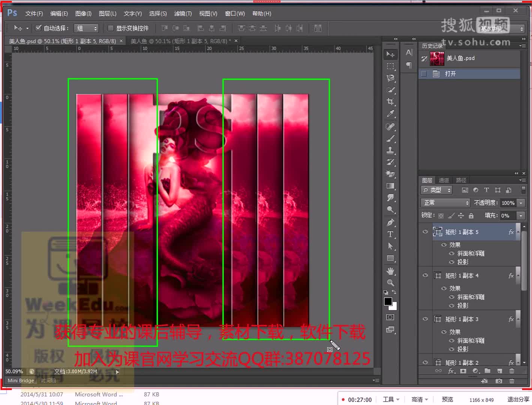Image resolution: width=532 pixels, height=405 pixels.
Task: Select the Horizontal Type tool
Action: tap(391, 234)
